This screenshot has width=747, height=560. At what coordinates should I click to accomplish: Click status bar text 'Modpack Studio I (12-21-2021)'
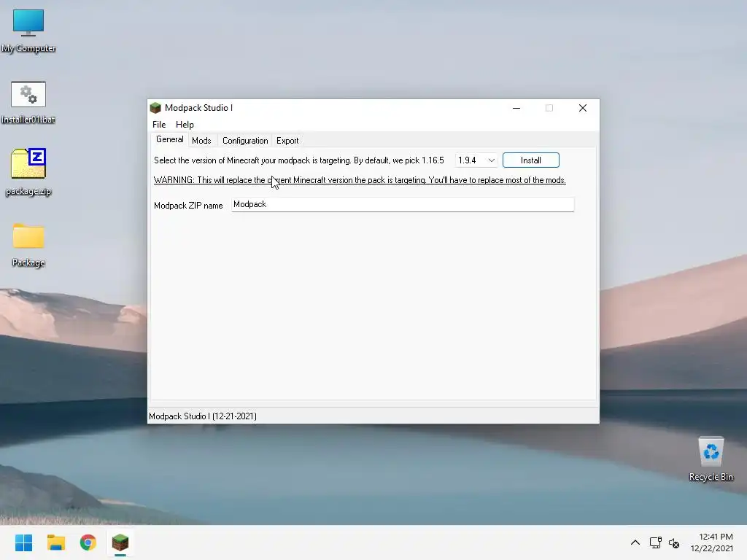(x=203, y=416)
